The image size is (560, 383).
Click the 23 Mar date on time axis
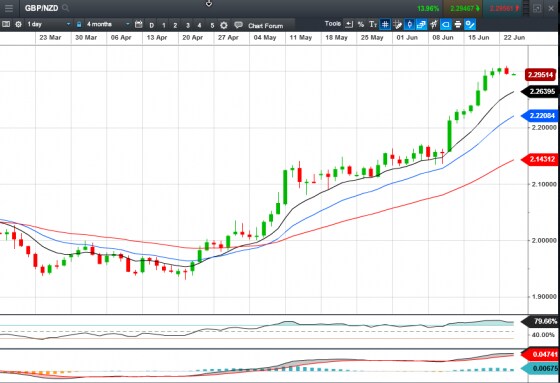50,38
